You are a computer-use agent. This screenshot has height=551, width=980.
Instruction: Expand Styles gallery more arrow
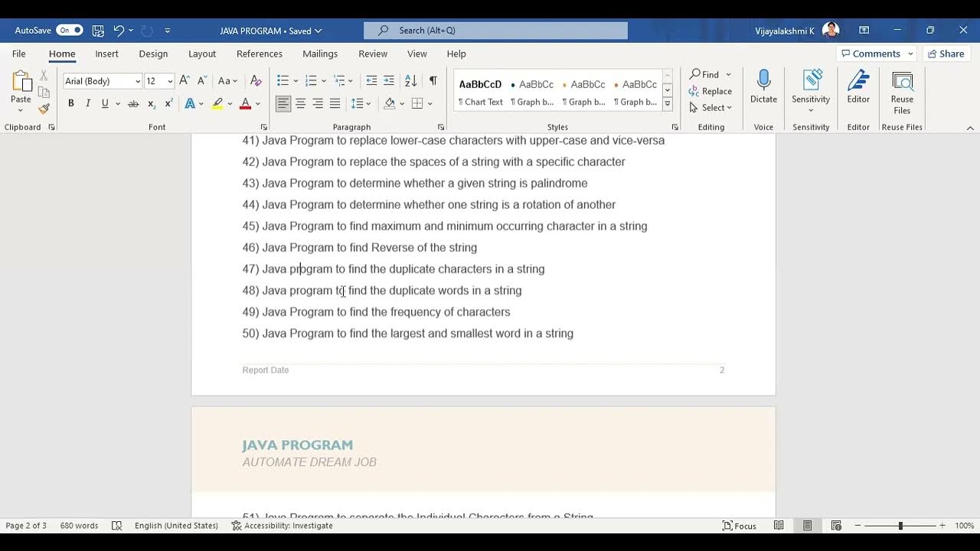(x=668, y=104)
